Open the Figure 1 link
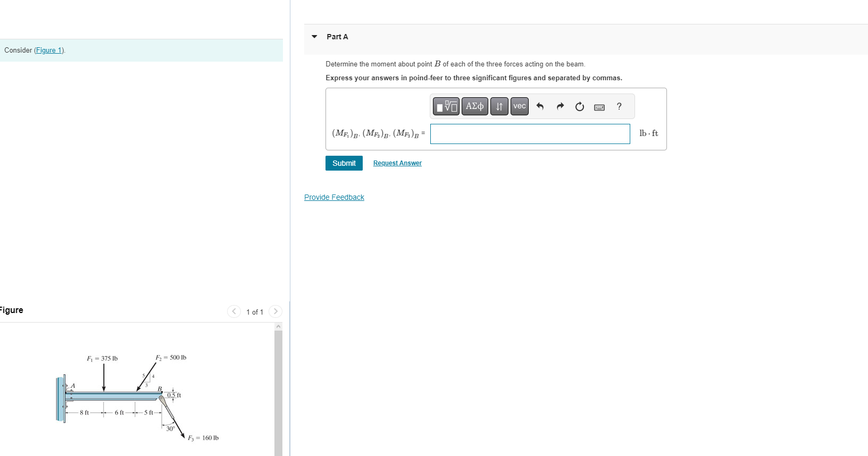 (49, 50)
